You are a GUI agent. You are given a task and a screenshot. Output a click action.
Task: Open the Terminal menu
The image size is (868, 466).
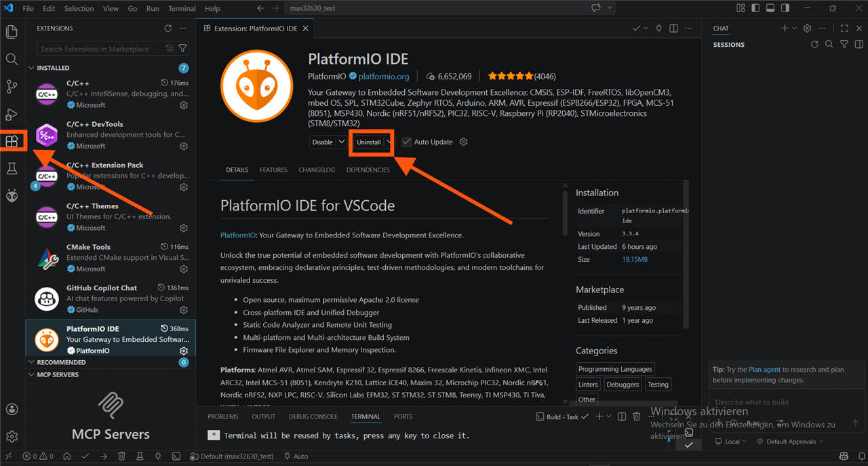(x=182, y=8)
